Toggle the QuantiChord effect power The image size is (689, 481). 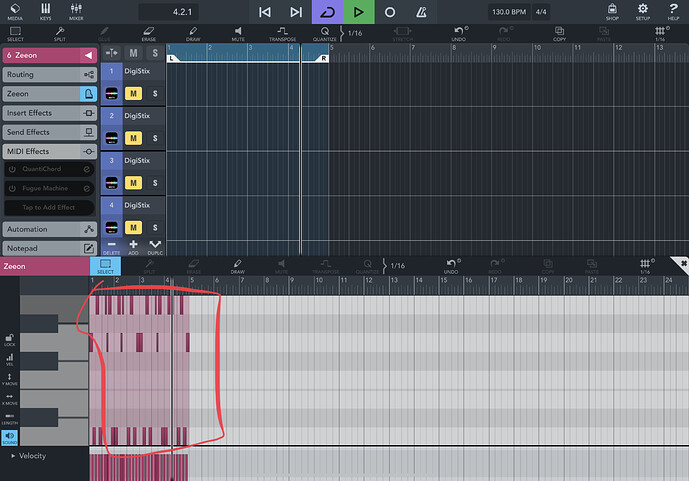tap(12, 169)
